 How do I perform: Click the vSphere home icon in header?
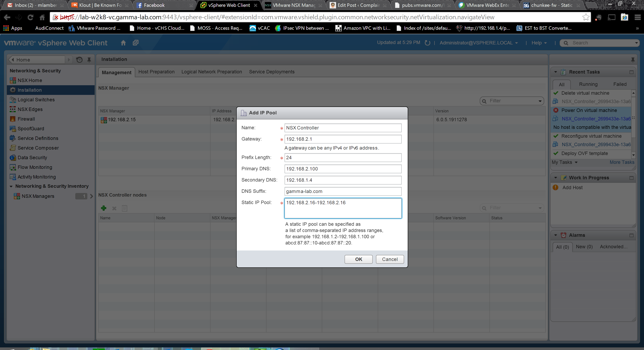click(x=123, y=43)
